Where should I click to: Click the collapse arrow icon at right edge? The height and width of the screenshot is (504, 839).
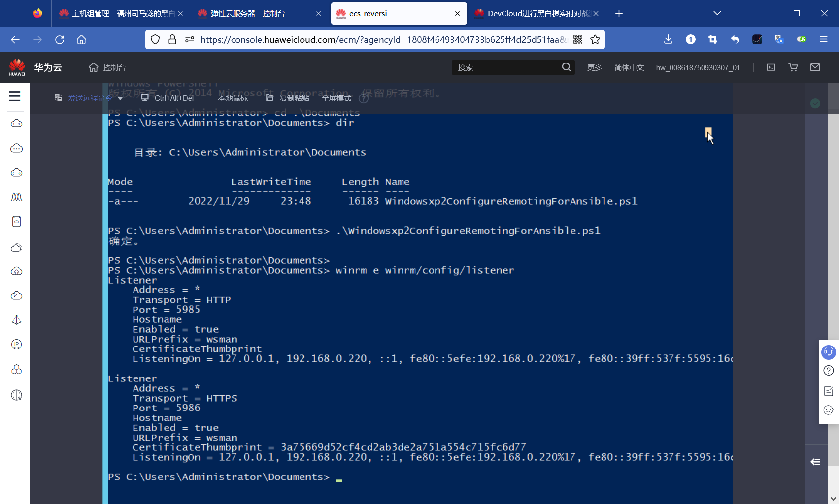coord(815,462)
